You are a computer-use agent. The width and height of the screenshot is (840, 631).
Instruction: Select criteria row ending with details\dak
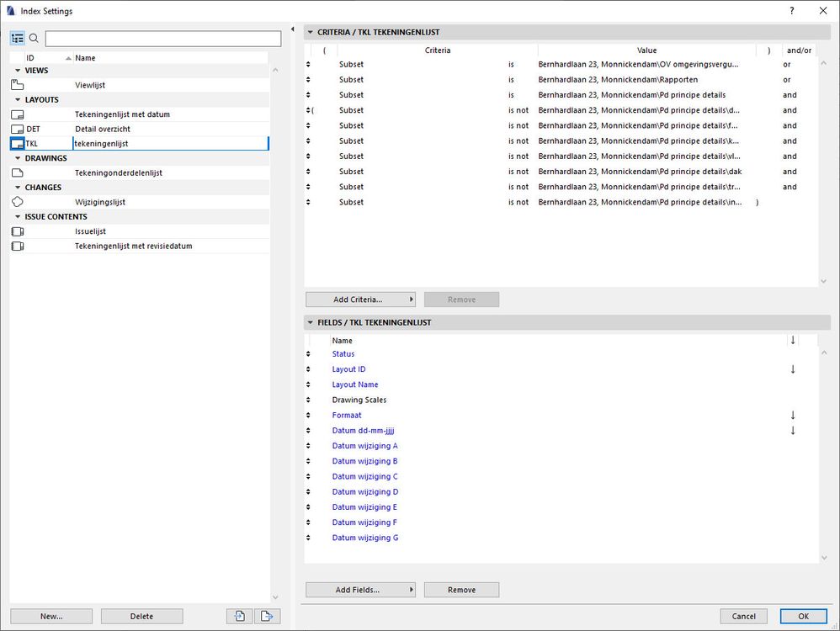coord(561,172)
